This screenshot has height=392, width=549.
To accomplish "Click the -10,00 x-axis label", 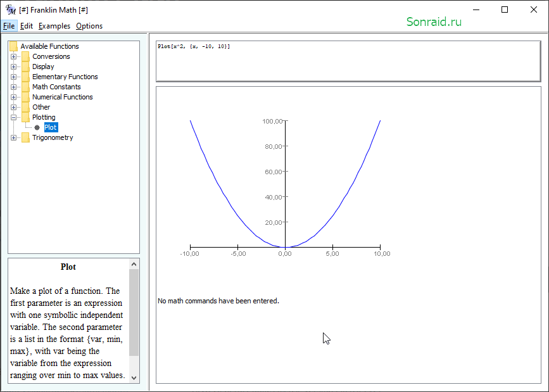I will 189,253.
